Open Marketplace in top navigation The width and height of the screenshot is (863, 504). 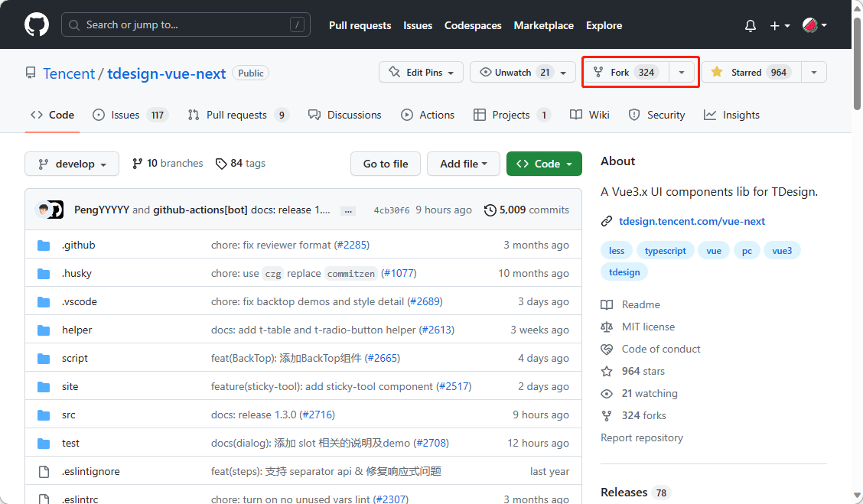coord(544,25)
